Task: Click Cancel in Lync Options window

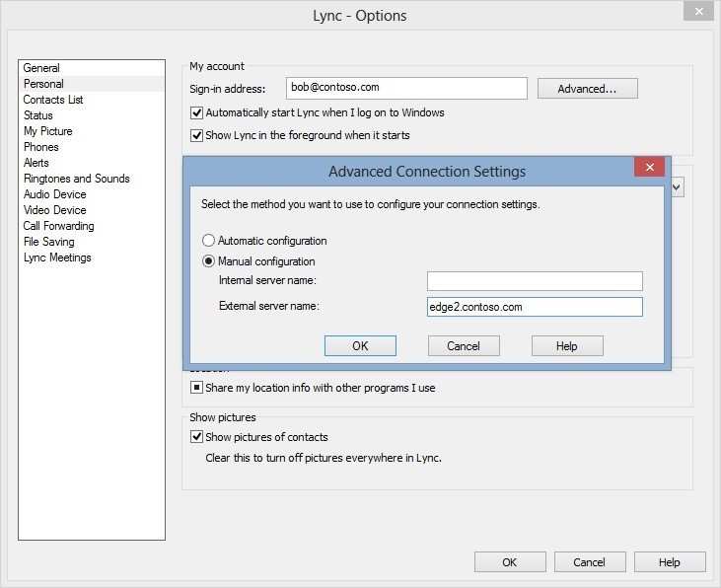Action: point(590,562)
